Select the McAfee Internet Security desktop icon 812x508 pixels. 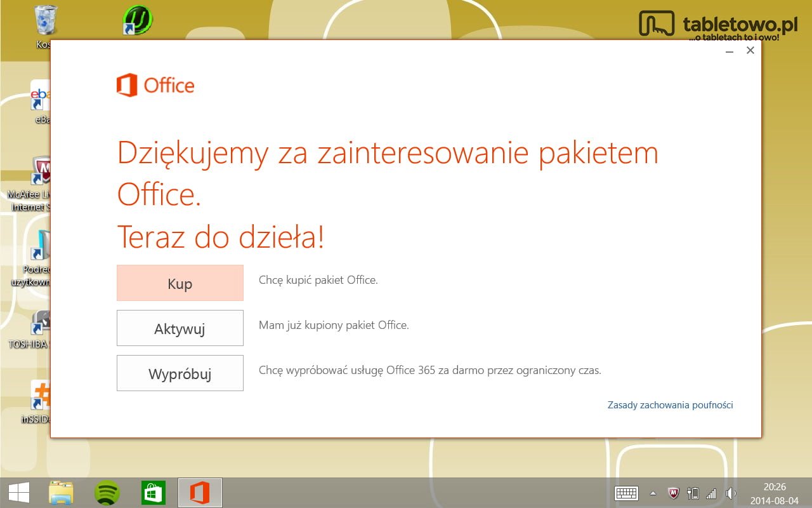click(30, 184)
